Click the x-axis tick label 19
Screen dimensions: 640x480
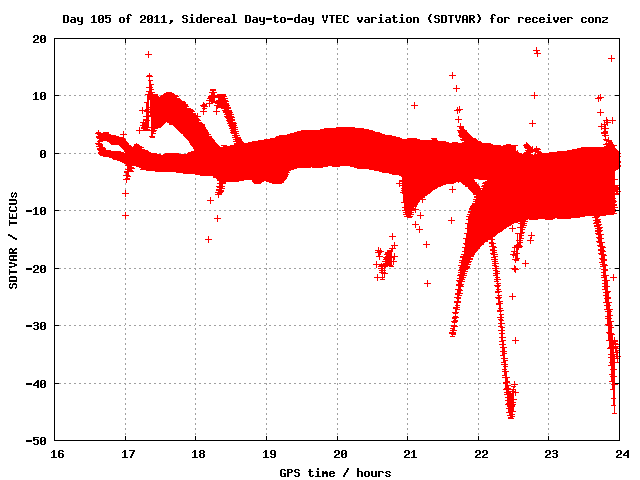tap(267, 453)
